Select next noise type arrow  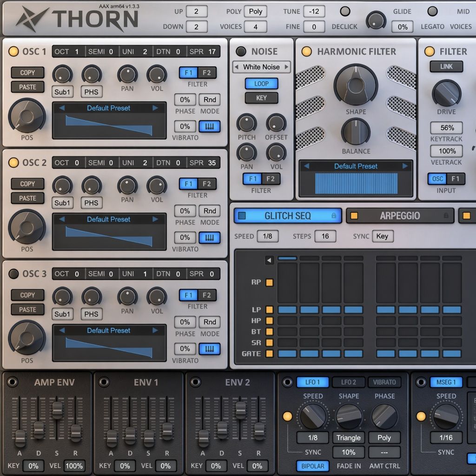[x=286, y=67]
